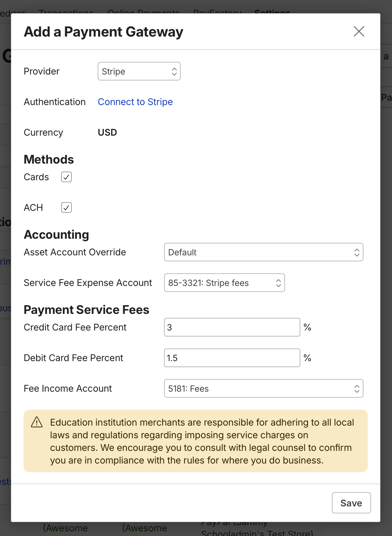The height and width of the screenshot is (536, 392).
Task: Open the Fee Income Account dropdown
Action: [264, 388]
